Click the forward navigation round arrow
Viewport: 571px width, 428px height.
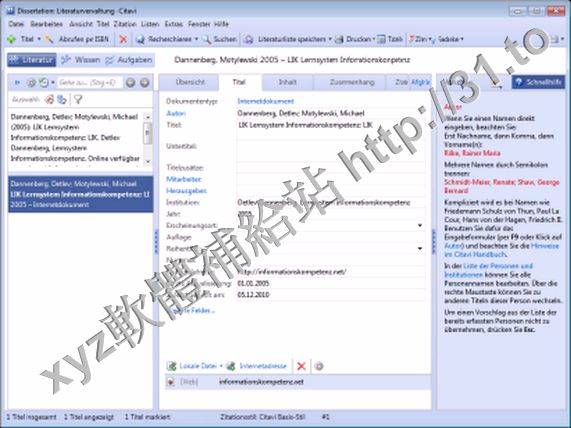point(145,83)
